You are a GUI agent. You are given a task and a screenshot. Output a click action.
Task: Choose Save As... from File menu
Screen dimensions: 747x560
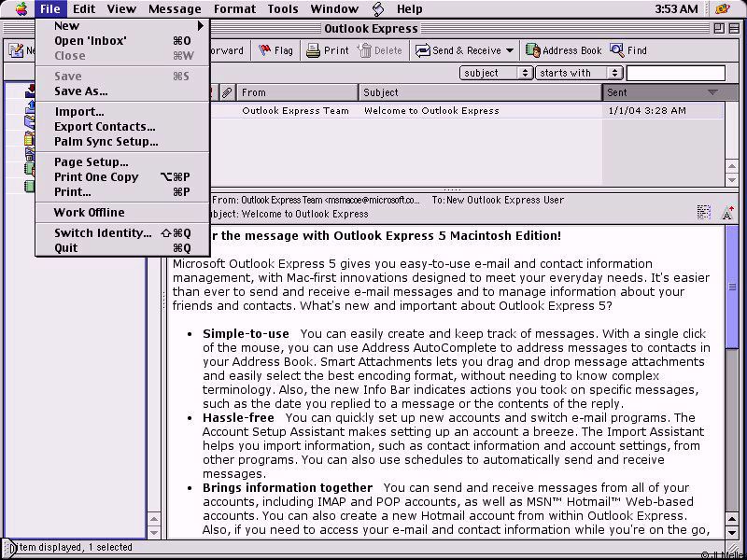(x=122, y=91)
